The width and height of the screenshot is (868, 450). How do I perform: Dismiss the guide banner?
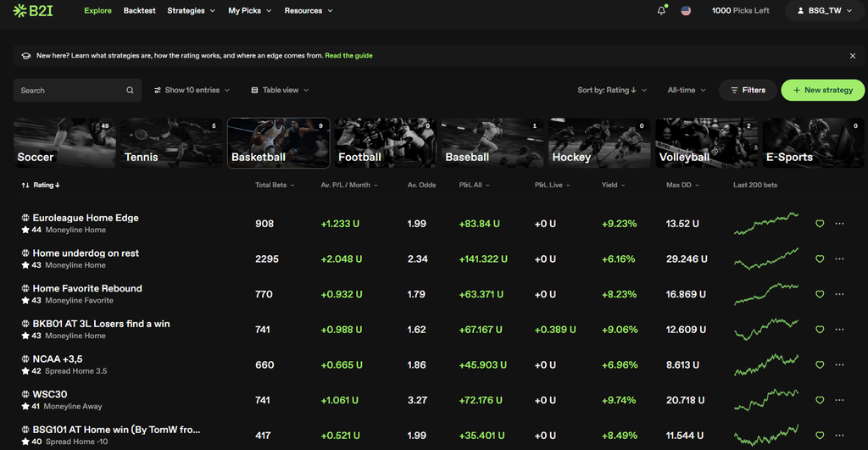[853, 56]
